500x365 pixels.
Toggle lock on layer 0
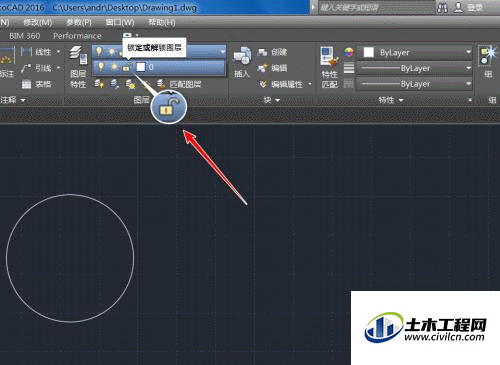(126, 67)
